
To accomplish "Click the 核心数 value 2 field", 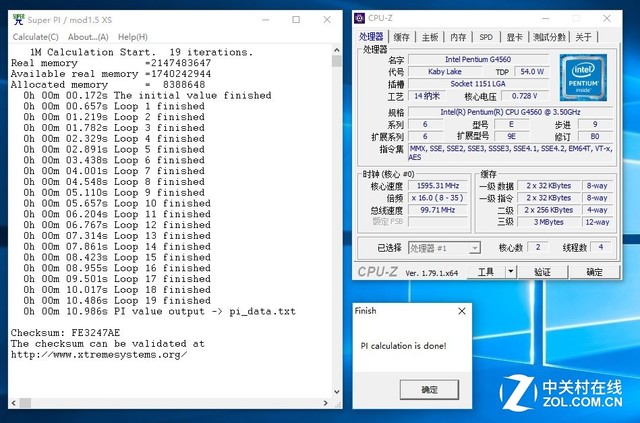I will (x=538, y=247).
